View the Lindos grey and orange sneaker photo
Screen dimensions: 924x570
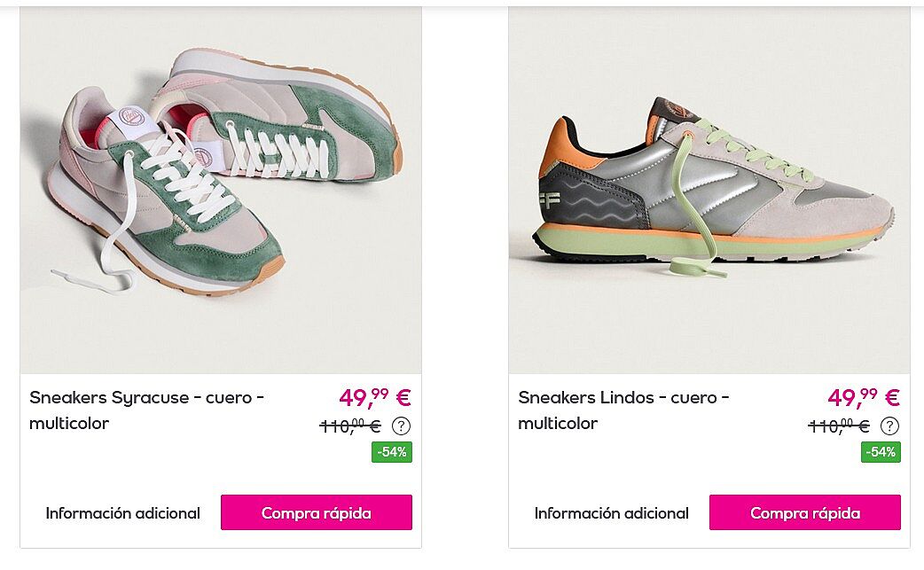click(x=709, y=190)
